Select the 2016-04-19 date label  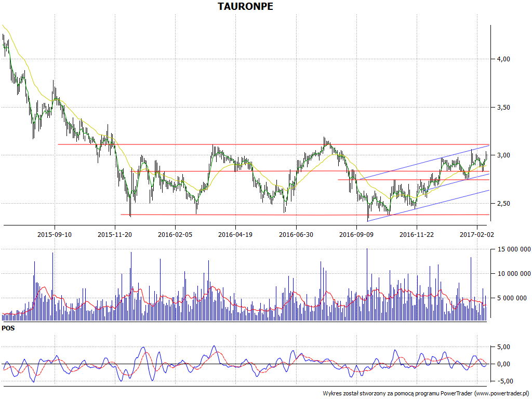pos(235,234)
